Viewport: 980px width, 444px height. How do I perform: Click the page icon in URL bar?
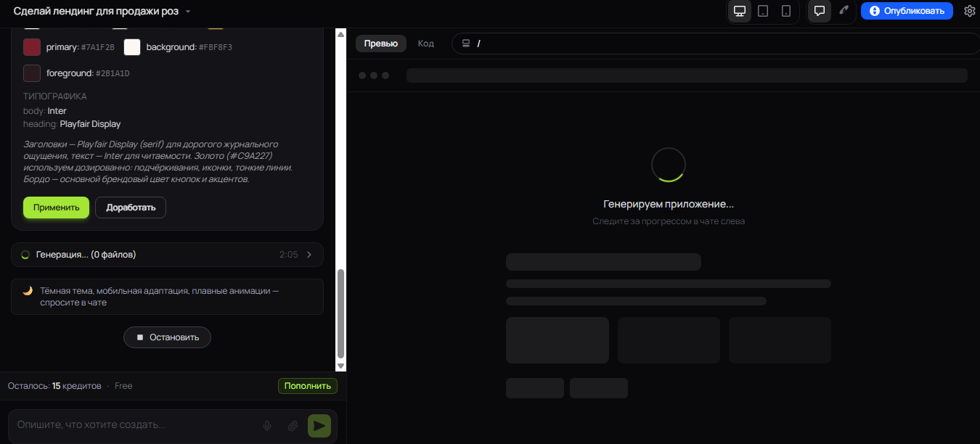pyautogui.click(x=466, y=44)
